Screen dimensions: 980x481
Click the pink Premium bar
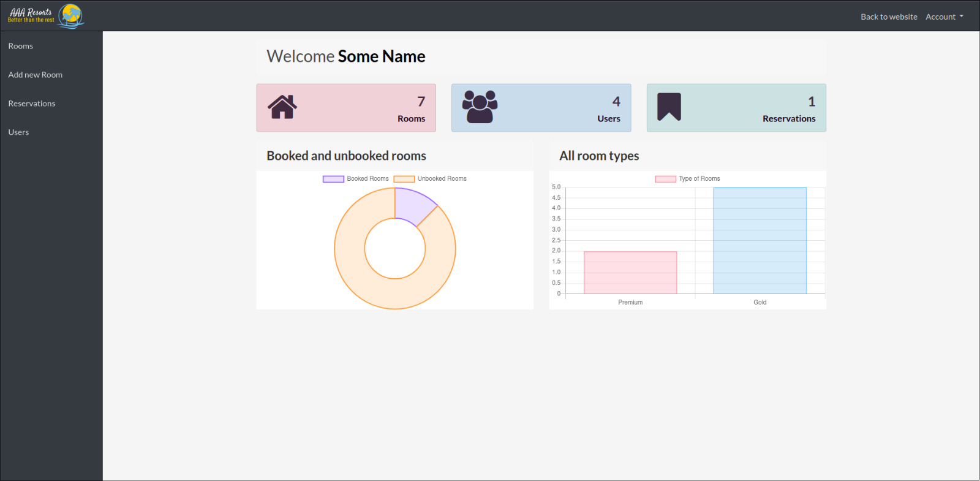630,273
